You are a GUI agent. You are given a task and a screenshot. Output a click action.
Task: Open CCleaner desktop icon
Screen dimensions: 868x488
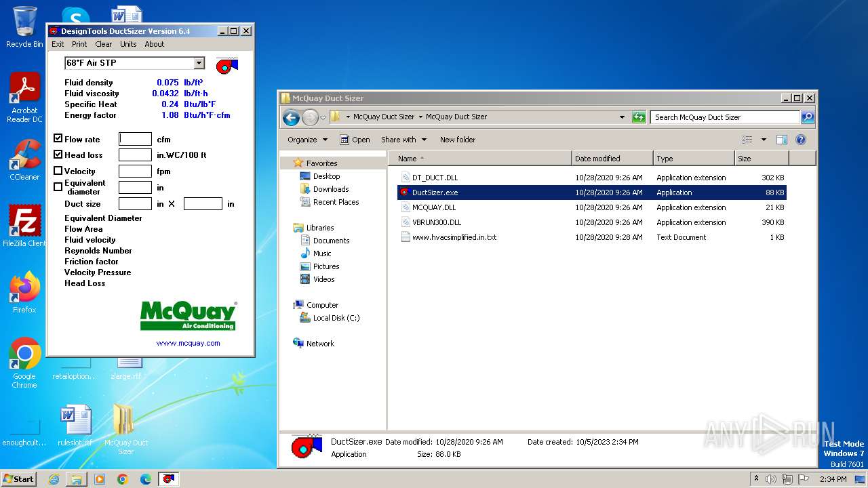pos(24,160)
